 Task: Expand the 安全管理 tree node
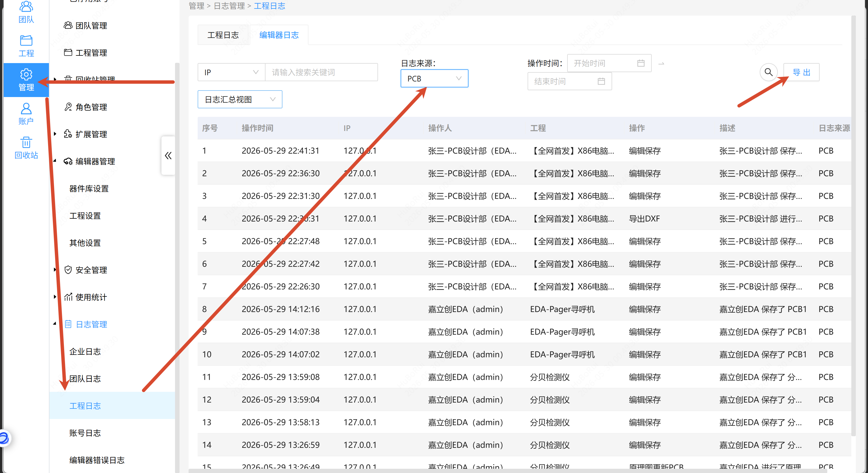[x=55, y=269]
